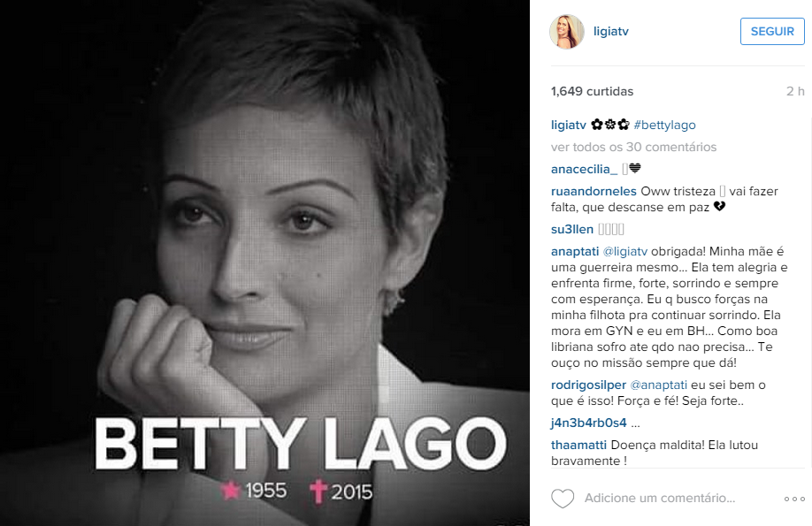
Task: Open anaptati's profile from her comment
Action: pos(575,252)
